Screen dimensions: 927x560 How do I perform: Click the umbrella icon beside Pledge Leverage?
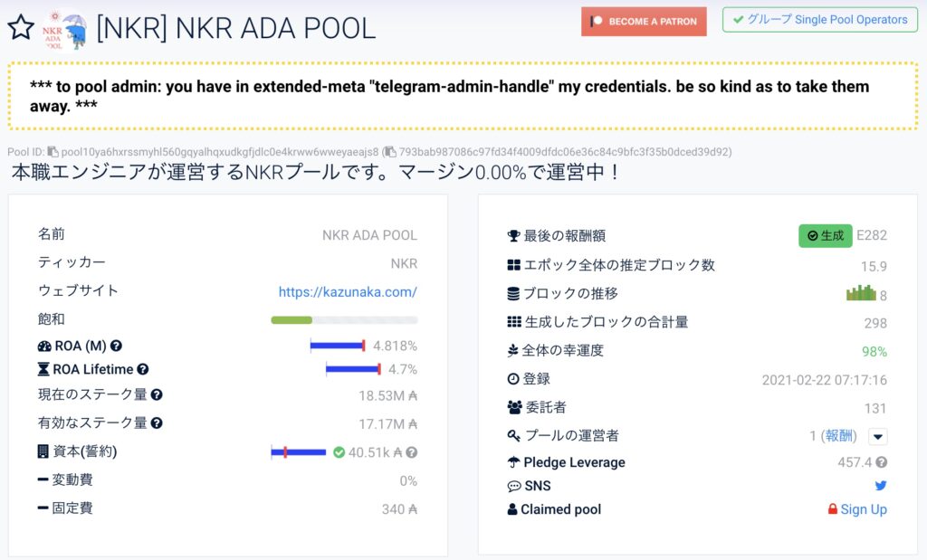click(x=514, y=462)
